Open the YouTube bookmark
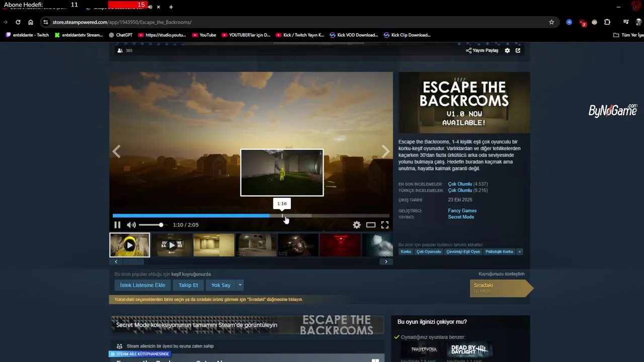 point(204,35)
